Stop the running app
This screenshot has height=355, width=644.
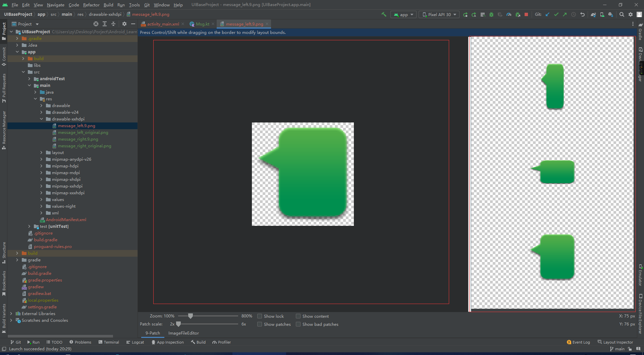click(x=526, y=14)
